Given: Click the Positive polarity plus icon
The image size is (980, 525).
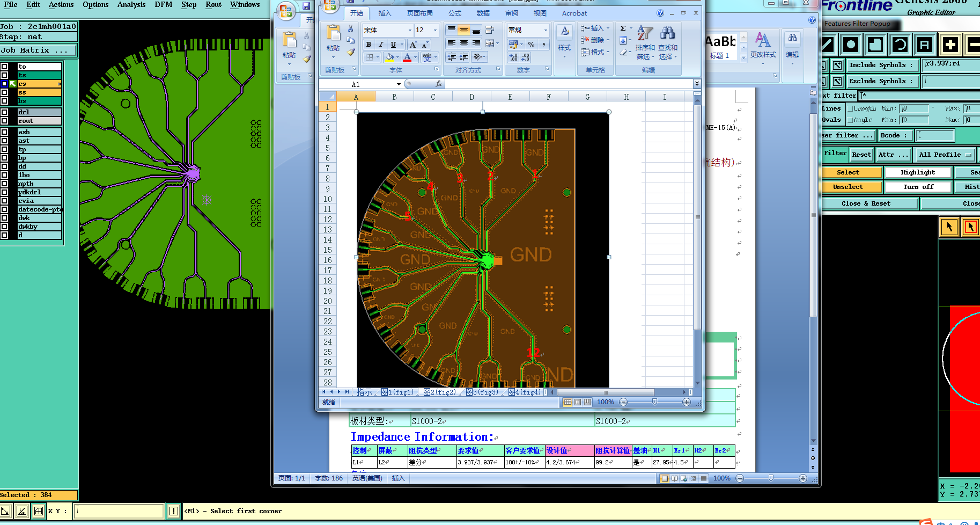Looking at the screenshot, I should tap(950, 45).
